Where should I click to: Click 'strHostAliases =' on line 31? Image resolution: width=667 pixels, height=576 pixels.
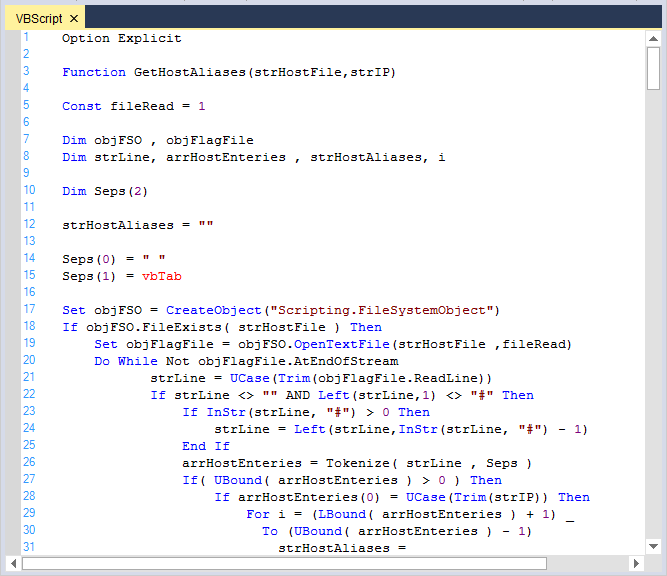click(x=342, y=549)
